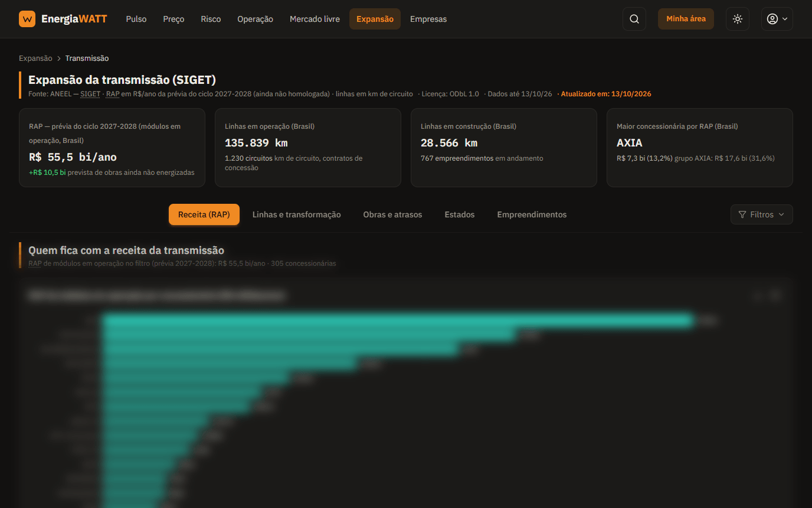Select the Receita (RAP) tab
This screenshot has width=812, height=508.
pos(204,214)
